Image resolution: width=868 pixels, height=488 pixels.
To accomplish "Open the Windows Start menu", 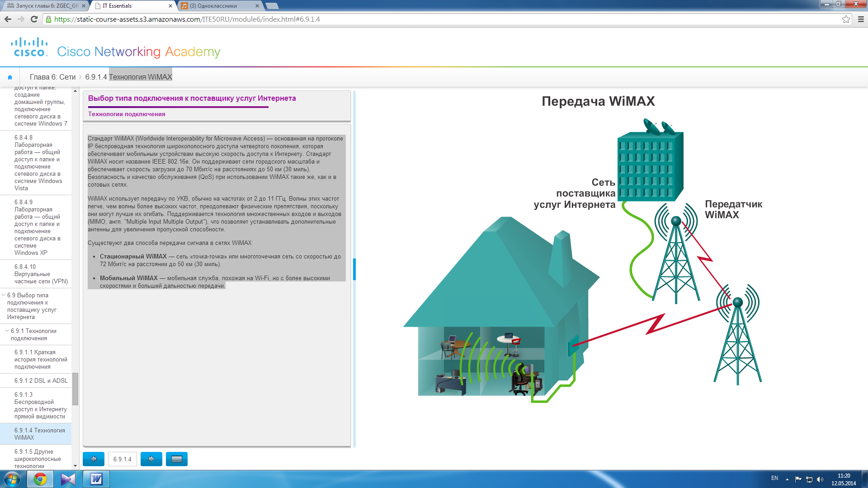I will pyautogui.click(x=12, y=479).
